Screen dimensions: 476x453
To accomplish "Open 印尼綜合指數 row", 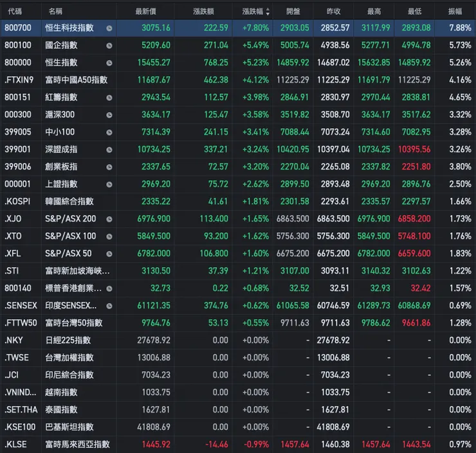I will (x=238, y=374).
